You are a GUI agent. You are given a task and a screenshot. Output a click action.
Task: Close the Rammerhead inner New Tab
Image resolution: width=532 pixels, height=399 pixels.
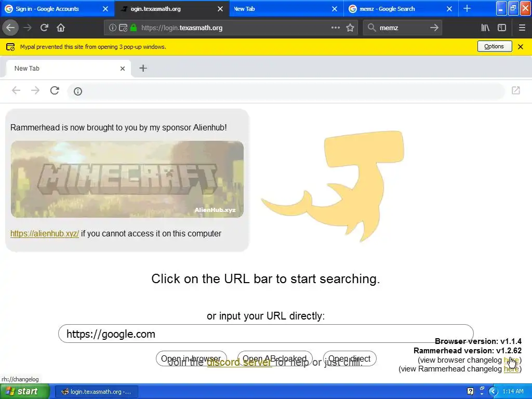point(123,69)
